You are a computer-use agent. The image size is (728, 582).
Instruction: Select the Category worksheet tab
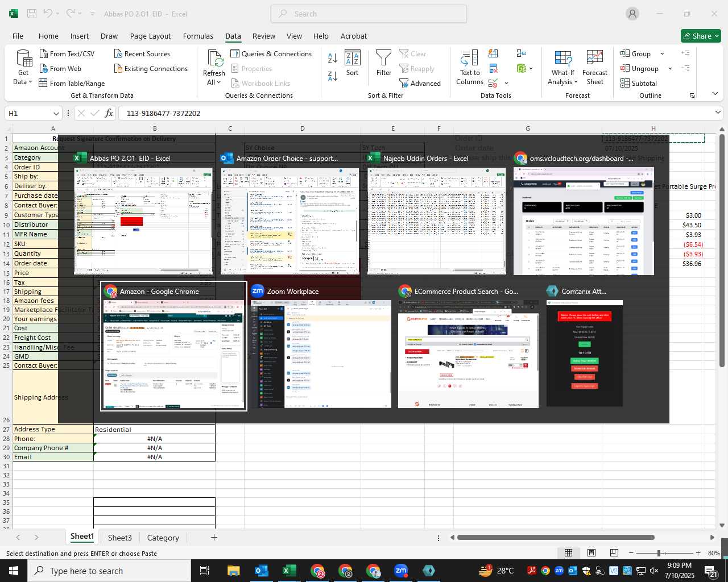point(163,538)
